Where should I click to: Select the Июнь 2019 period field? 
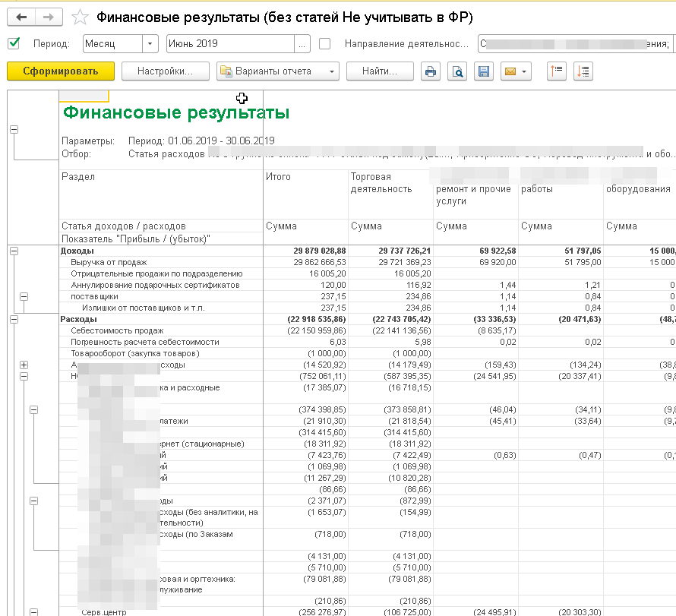click(x=230, y=43)
